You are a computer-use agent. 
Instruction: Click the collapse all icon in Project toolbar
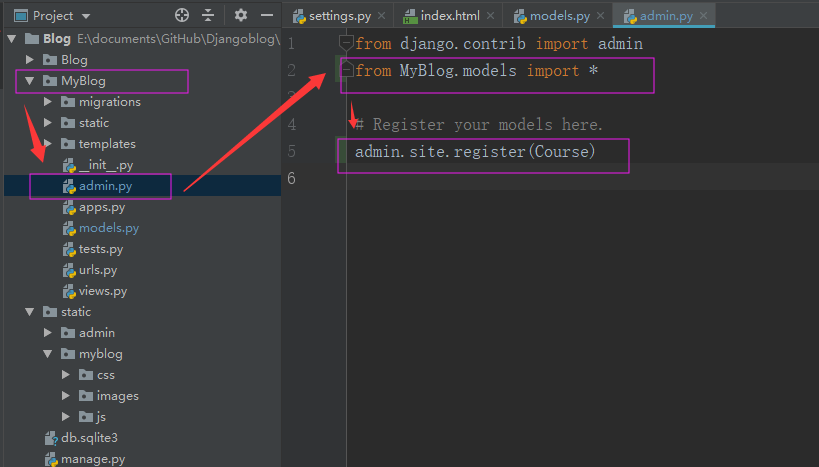click(x=208, y=15)
